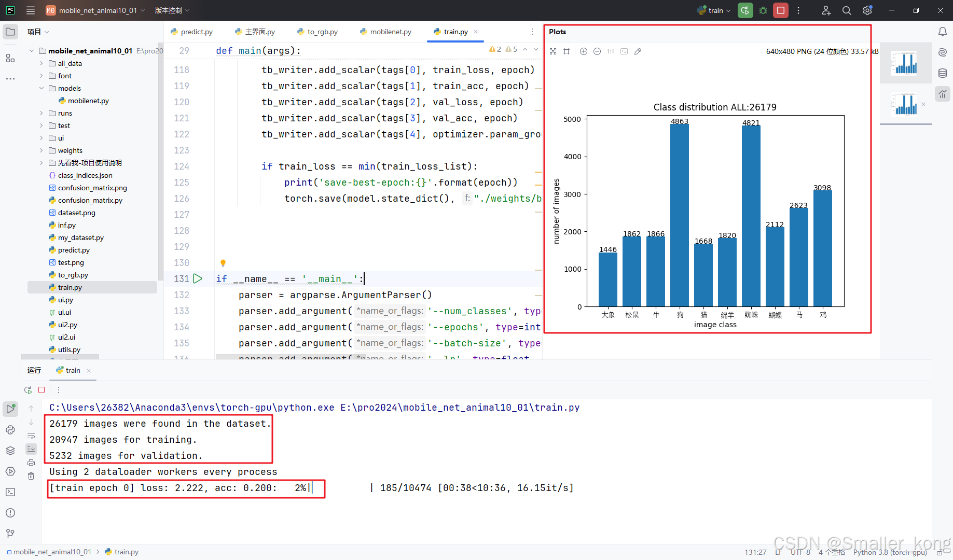Zoom out on the plot image
The height and width of the screenshot is (560, 953).
pos(597,51)
